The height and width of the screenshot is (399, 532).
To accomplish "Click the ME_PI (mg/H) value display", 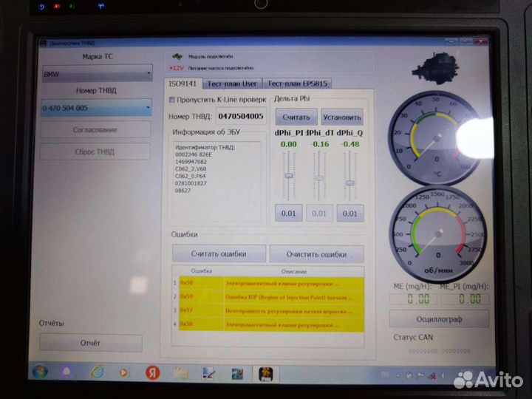I will 465,299.
